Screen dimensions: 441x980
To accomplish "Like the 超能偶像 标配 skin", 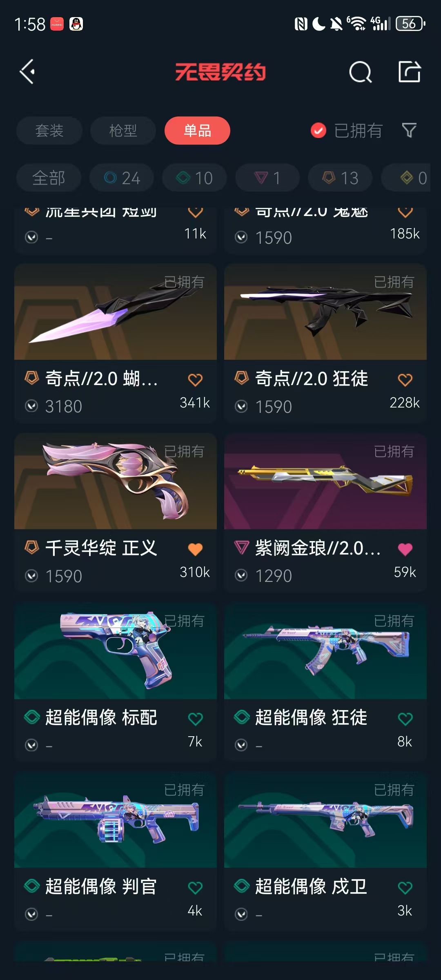I will pos(195,719).
